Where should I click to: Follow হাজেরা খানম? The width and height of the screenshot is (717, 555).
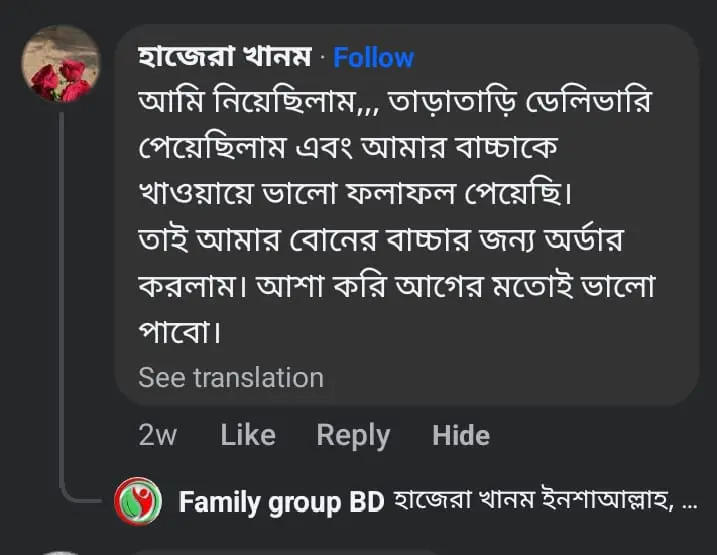tap(373, 58)
